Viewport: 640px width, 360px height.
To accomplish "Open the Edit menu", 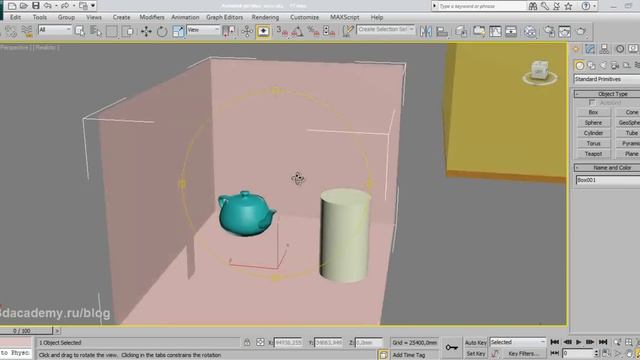I will (x=16, y=17).
